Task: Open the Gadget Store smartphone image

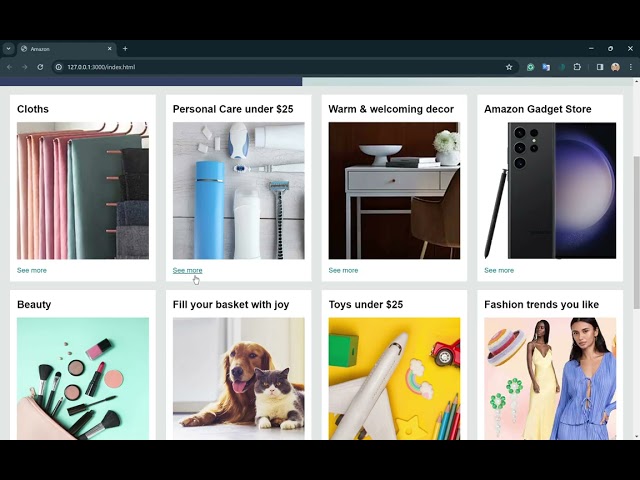Action: click(x=550, y=191)
